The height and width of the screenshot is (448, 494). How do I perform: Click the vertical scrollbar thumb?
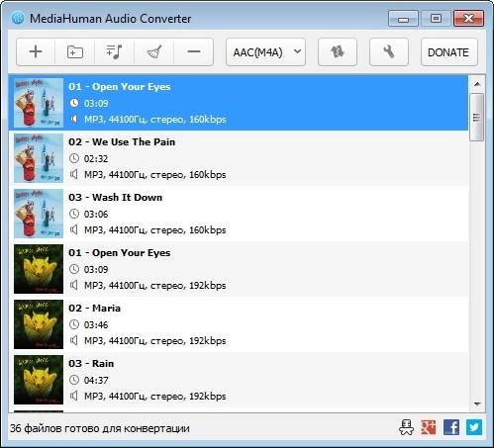click(x=477, y=118)
